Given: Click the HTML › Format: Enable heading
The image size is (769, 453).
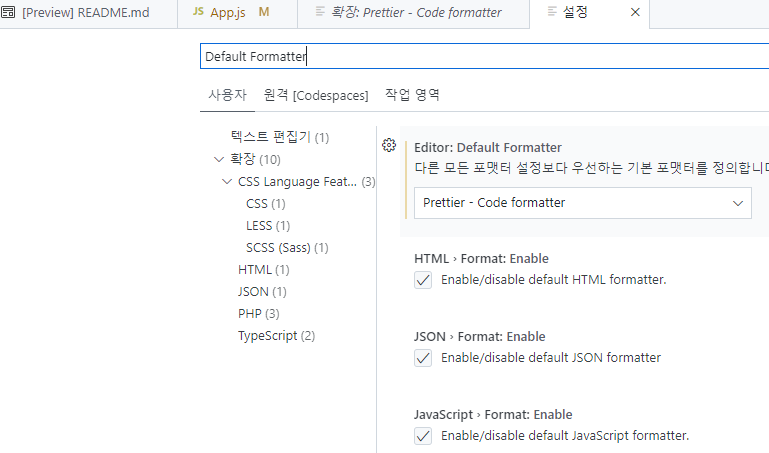Looking at the screenshot, I should tap(481, 258).
